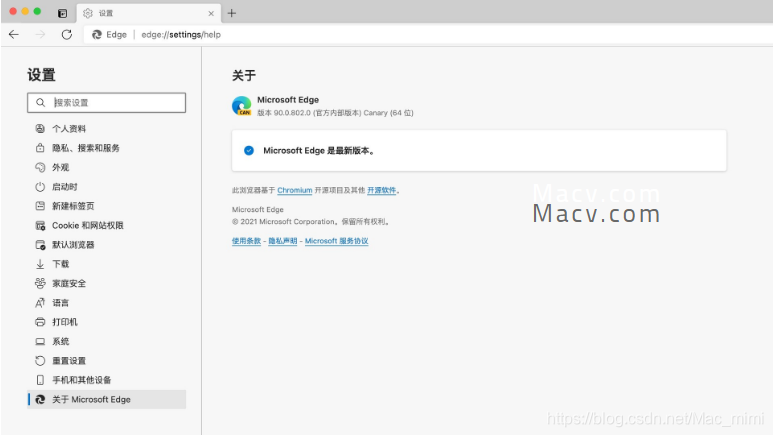Click Edge icon beside 关于 Microsoft Edge

tap(40, 400)
